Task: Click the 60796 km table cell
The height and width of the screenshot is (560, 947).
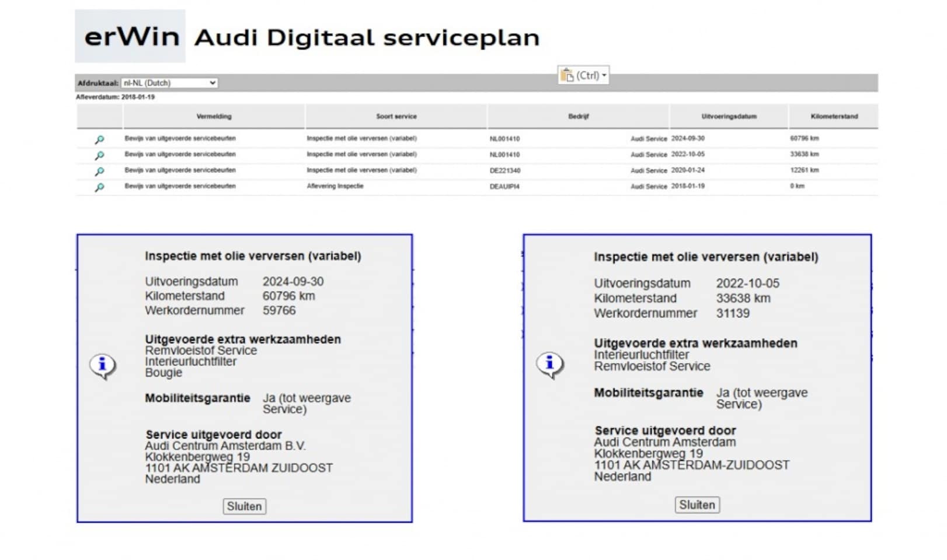Action: click(805, 138)
